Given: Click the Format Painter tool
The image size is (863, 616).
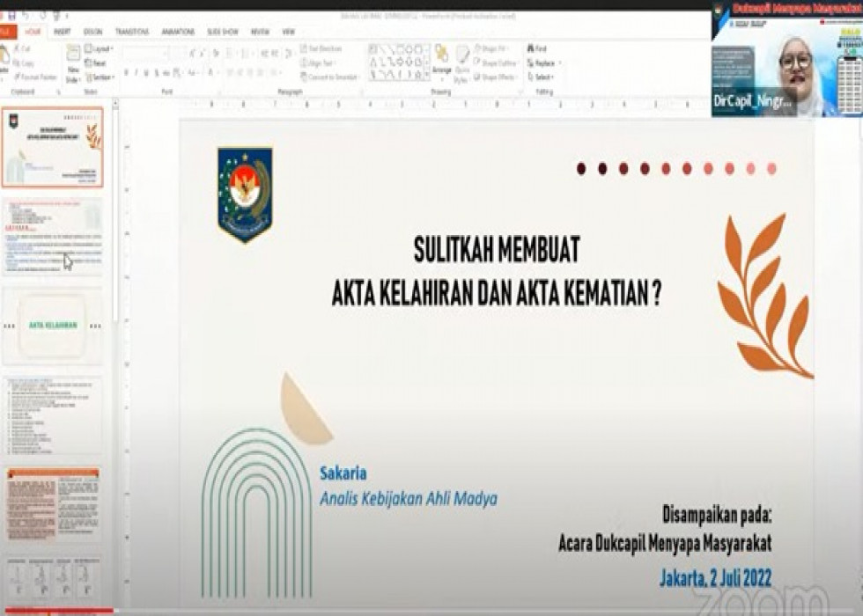Looking at the screenshot, I should pos(34,77).
